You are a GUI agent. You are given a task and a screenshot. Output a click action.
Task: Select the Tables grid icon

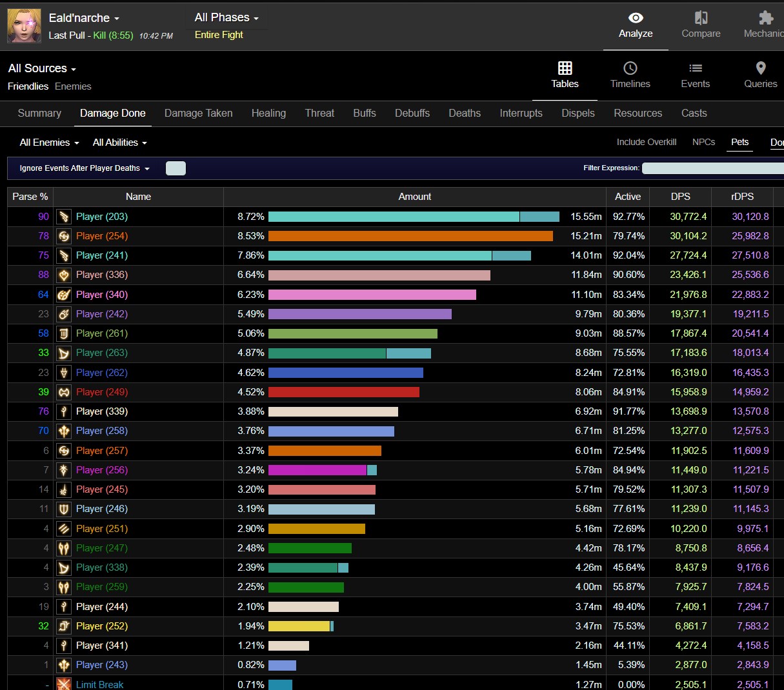565,68
